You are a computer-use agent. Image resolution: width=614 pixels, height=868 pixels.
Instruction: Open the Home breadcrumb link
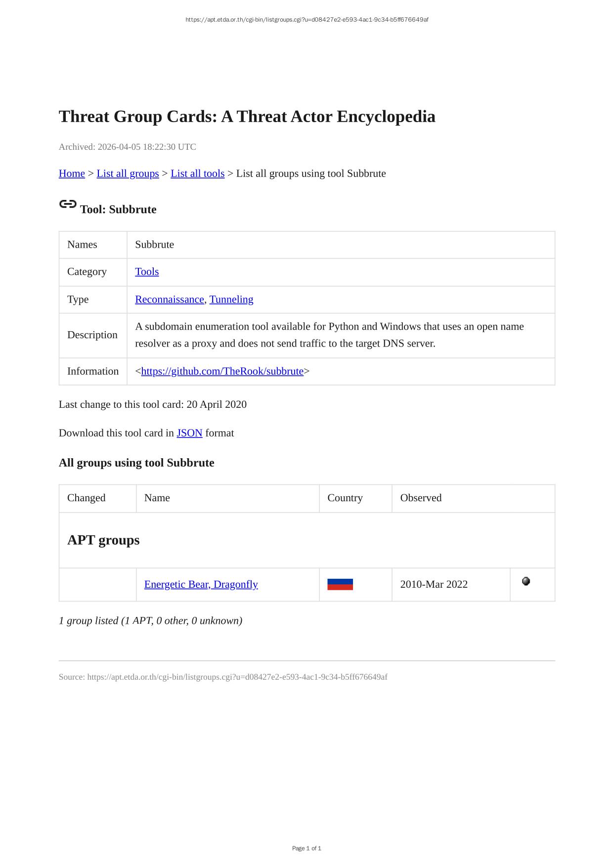pos(72,174)
